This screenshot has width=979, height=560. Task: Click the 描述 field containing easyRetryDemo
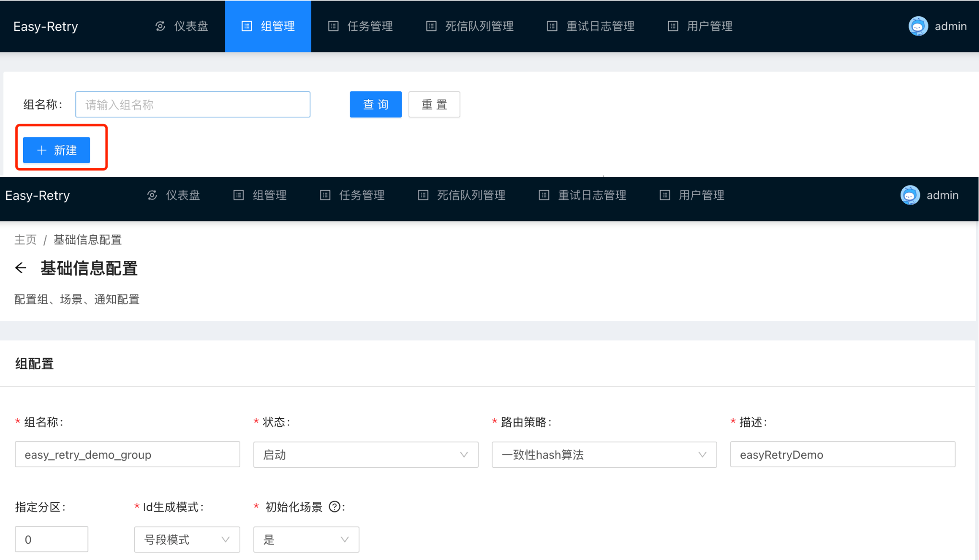coord(842,454)
